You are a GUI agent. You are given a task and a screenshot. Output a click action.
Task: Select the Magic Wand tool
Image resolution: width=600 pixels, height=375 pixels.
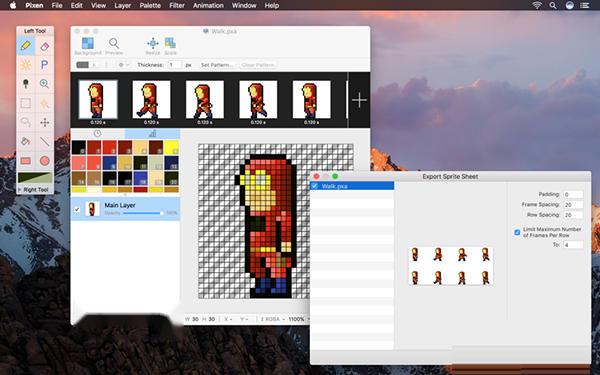pos(44,103)
